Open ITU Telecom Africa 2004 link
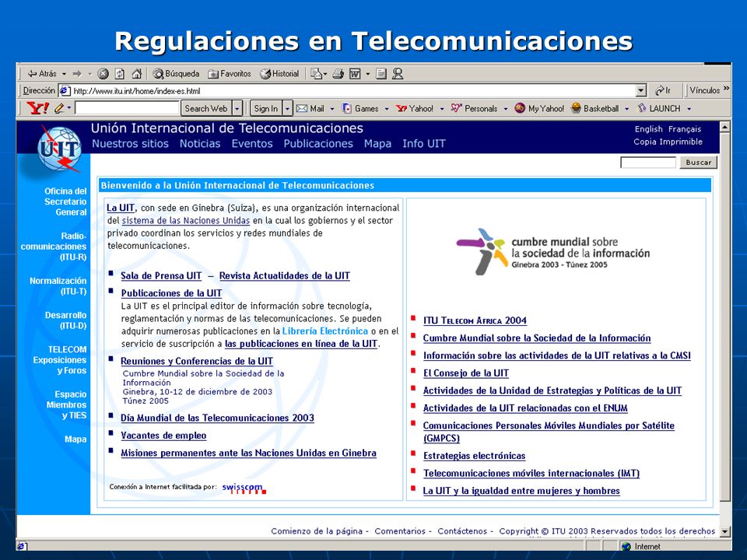This screenshot has width=747, height=560. (x=475, y=320)
